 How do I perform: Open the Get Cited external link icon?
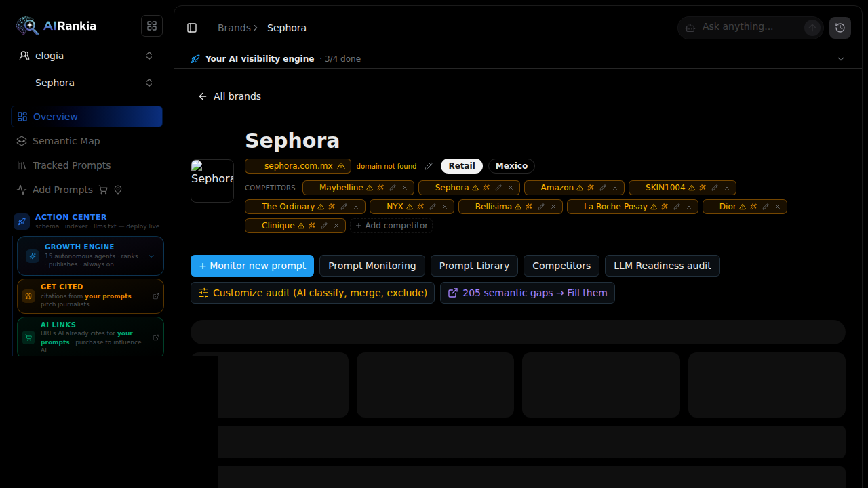156,296
